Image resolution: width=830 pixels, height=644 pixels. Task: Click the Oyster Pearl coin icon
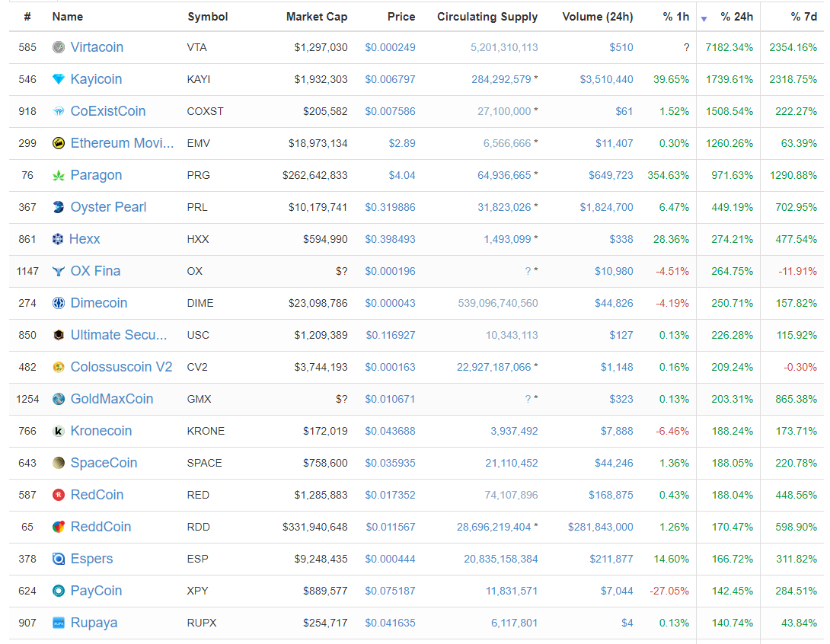click(x=58, y=207)
